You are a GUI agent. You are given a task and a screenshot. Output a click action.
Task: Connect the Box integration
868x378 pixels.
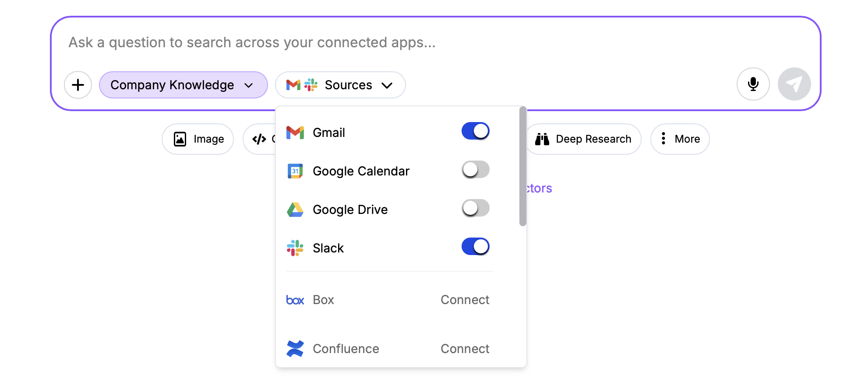465,300
